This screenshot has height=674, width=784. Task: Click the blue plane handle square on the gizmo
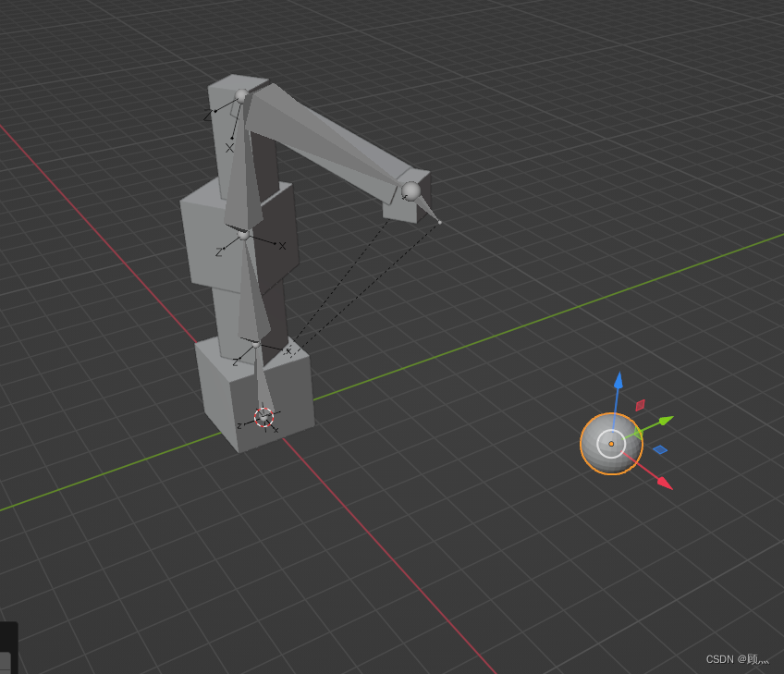click(660, 449)
